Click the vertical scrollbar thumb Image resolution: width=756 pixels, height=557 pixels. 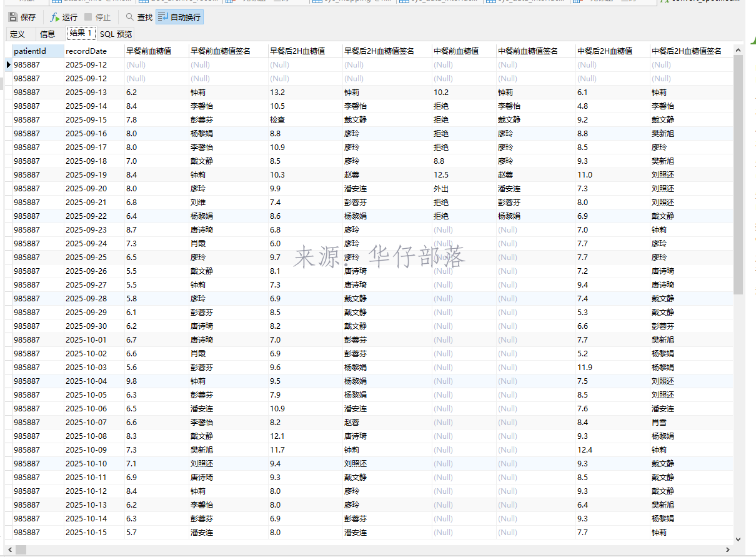tap(738, 175)
